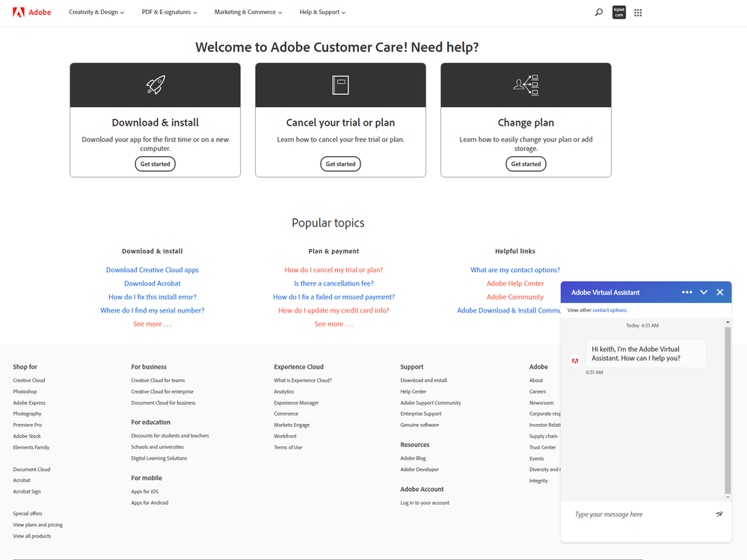Screen dimensions: 747x560
Task: Send message with paper plane icon
Action: [x=719, y=514]
